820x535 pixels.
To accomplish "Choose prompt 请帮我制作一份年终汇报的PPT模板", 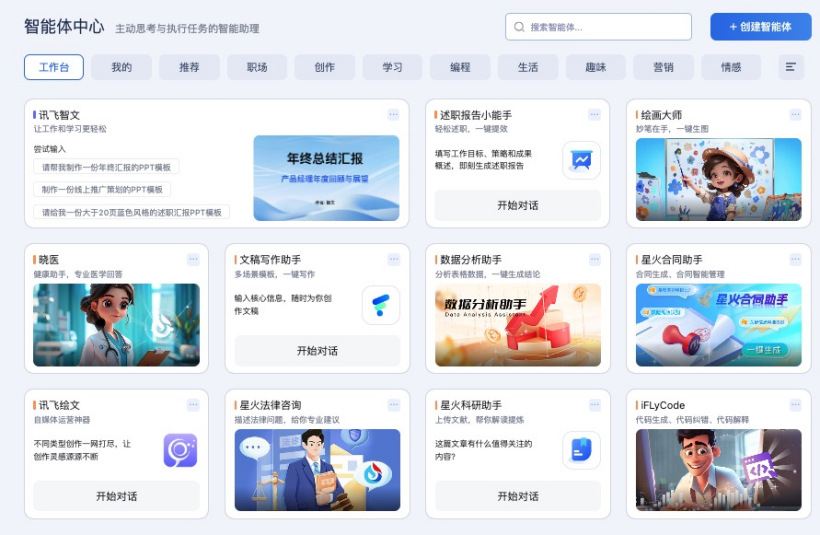I will (106, 167).
